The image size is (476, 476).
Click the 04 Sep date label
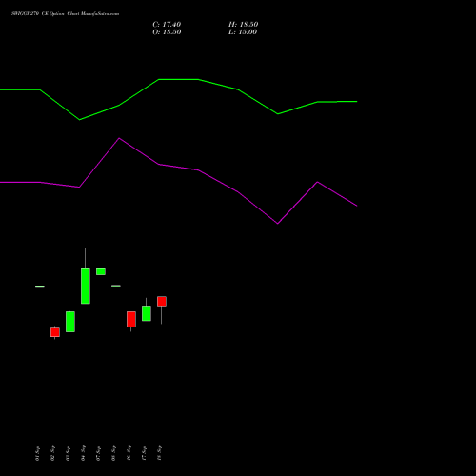tap(83, 453)
